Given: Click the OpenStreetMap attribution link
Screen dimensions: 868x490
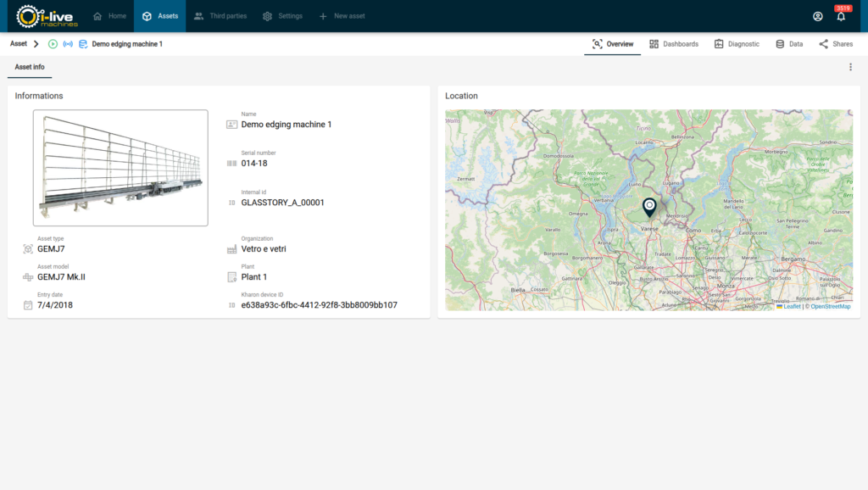Looking at the screenshot, I should point(830,306).
